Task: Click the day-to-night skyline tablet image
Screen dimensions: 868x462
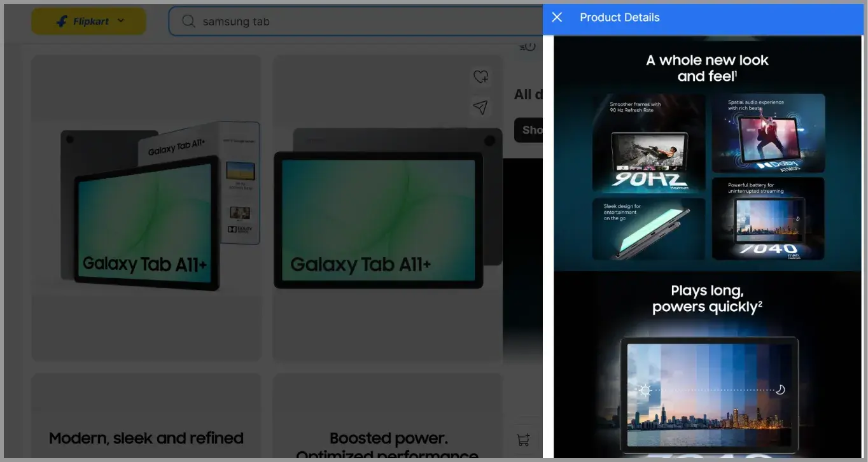Action: point(710,395)
